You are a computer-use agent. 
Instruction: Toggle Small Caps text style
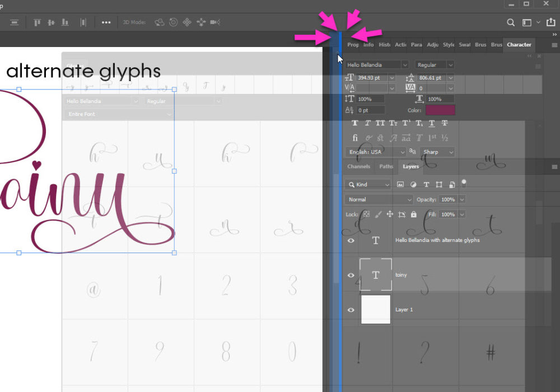(393, 123)
